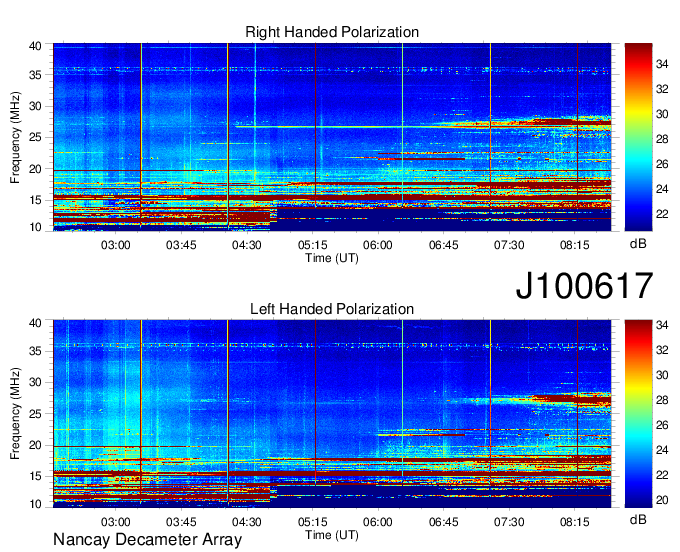The width and height of the screenshot is (680, 552).
Task: Click the Right Handed plot's color scale bar
Action: (x=638, y=137)
